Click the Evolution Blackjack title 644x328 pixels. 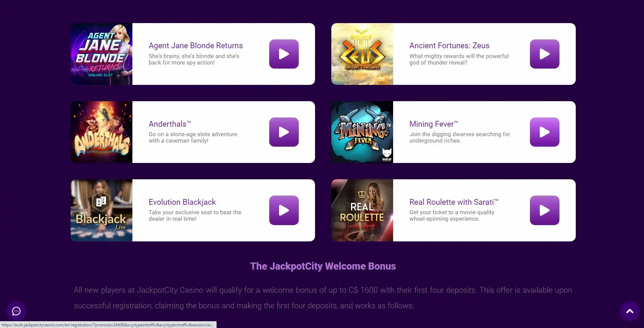click(x=182, y=202)
